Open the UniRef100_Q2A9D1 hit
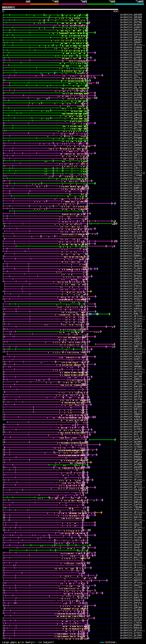146x644 pixels. [131, 53]
